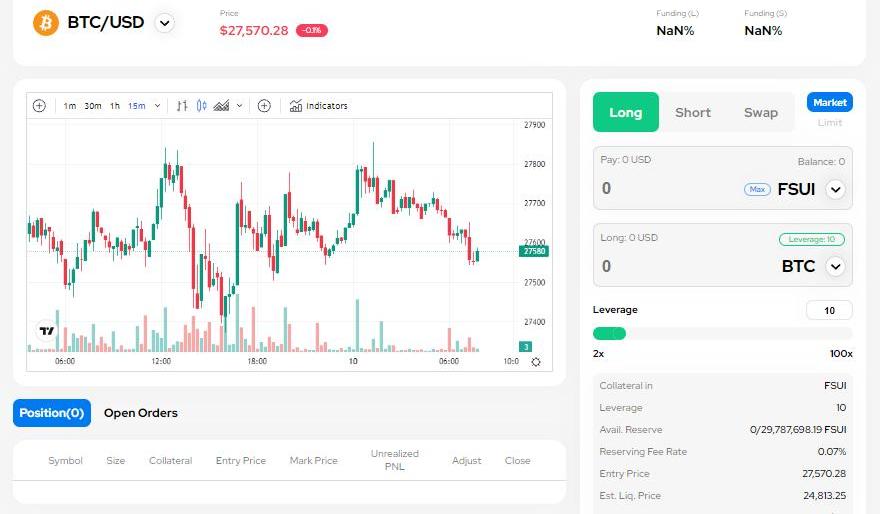
Task: Switch order type to Market
Action: (x=829, y=102)
